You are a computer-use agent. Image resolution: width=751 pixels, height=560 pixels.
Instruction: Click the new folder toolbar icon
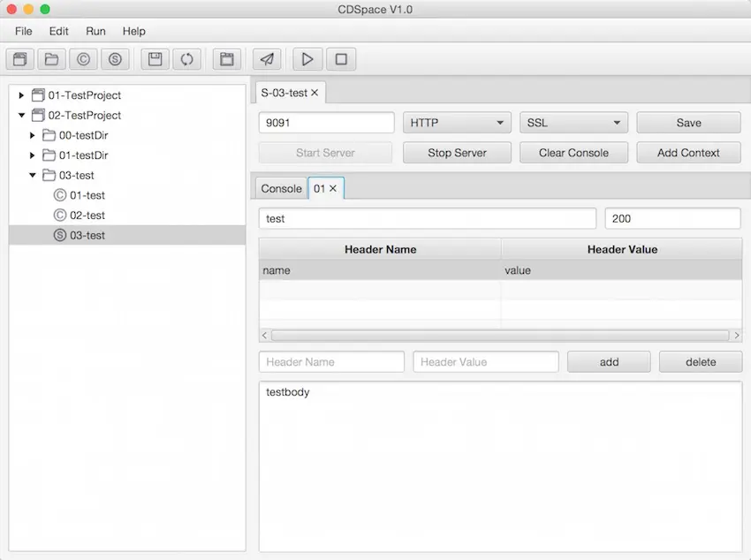(52, 59)
